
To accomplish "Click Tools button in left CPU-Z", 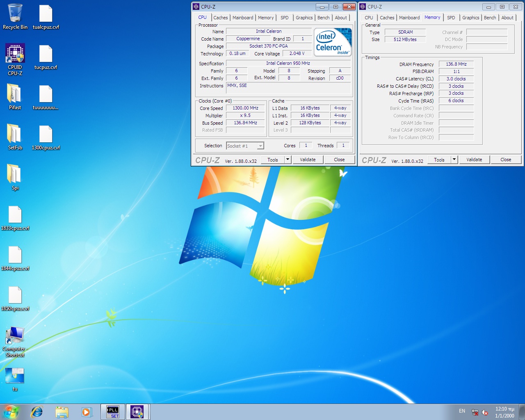I will [273, 160].
